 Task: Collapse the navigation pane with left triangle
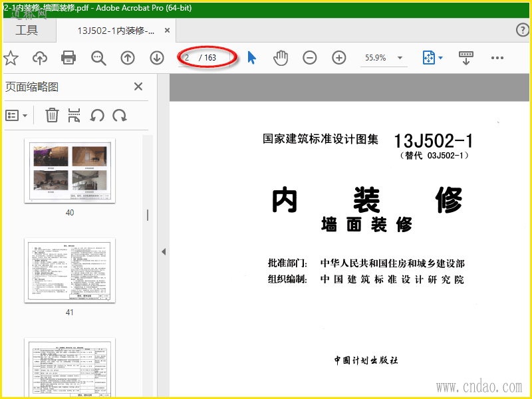(x=164, y=252)
